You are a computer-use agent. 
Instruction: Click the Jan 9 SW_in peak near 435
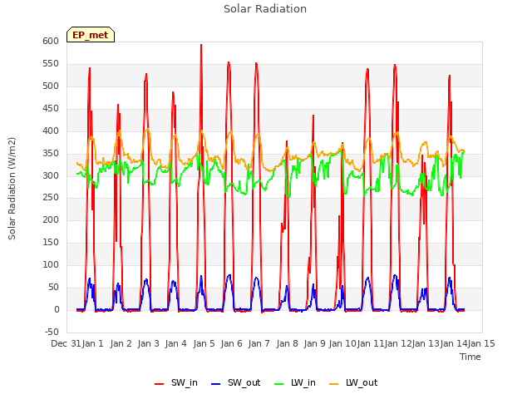[313, 116]
